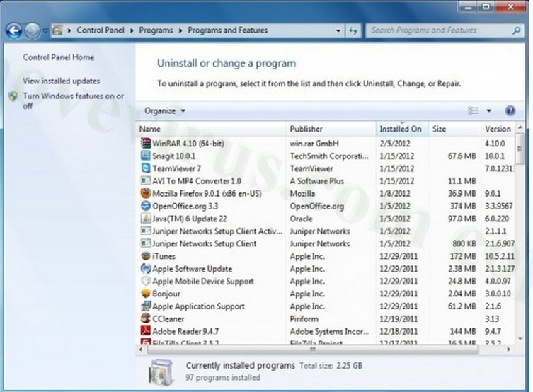The width and height of the screenshot is (533, 392).
Task: Click the iTunes program icon
Action: coord(146,256)
